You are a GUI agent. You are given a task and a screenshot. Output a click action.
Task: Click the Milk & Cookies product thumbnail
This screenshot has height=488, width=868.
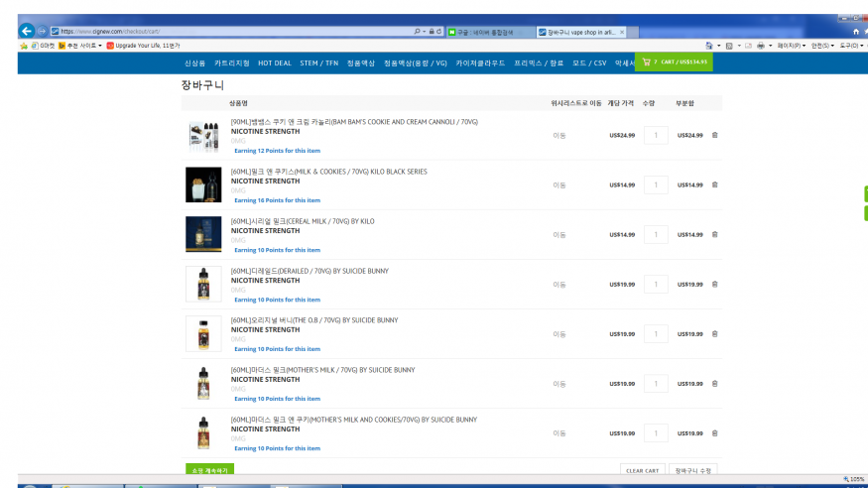(x=203, y=184)
